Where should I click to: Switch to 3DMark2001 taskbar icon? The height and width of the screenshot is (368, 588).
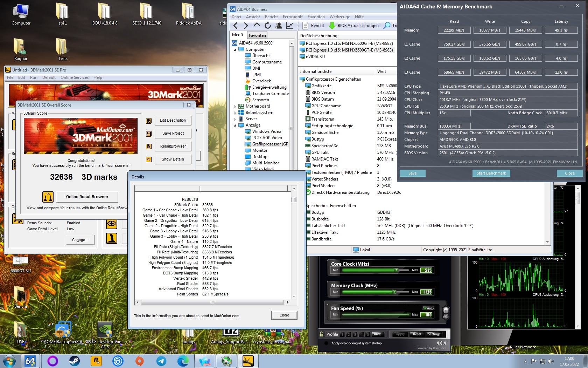248,361
